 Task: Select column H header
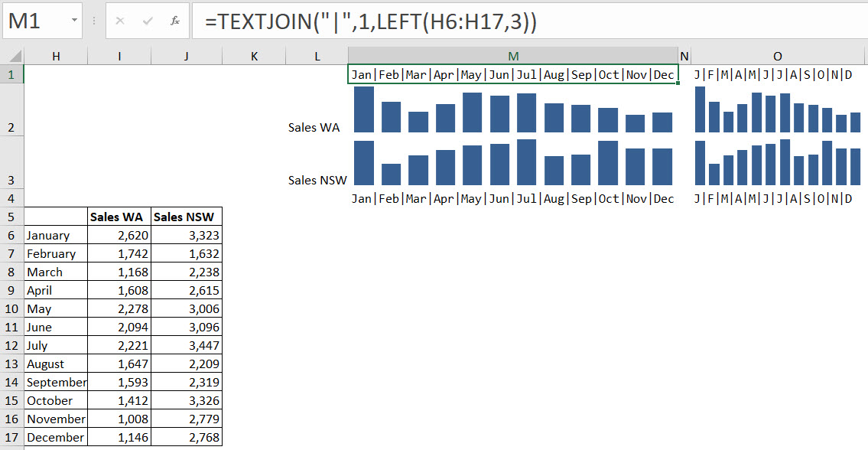[x=56, y=56]
